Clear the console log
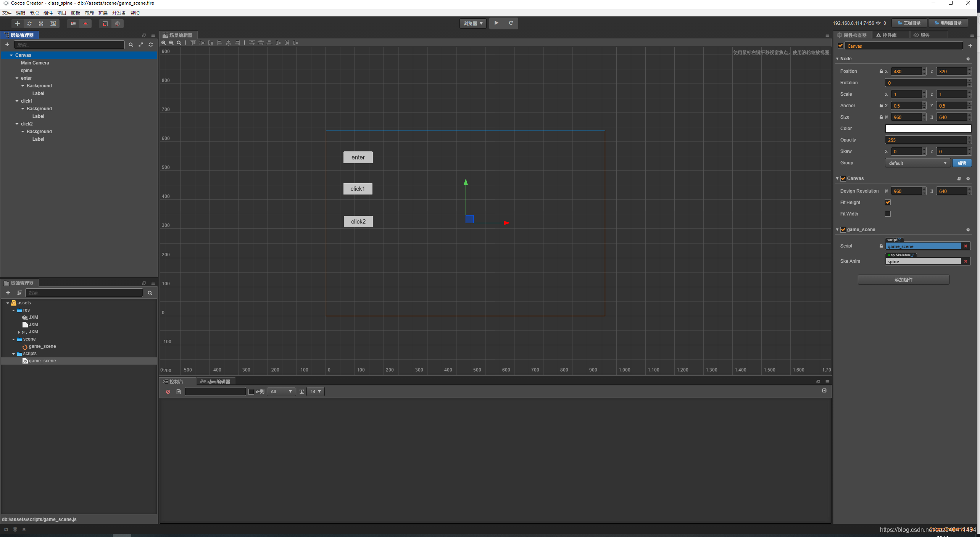Viewport: 980px width, 537px height. tap(168, 392)
